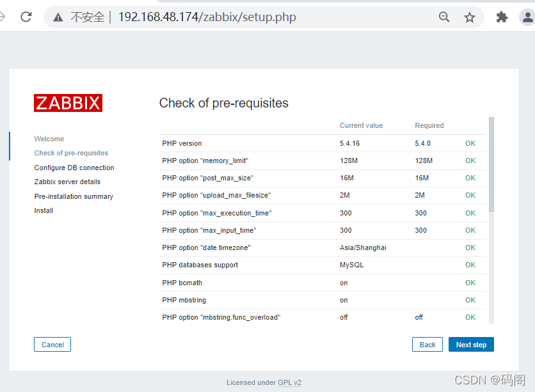Click the not-secure warning triangle icon
This screenshot has width=535, height=392.
pyautogui.click(x=58, y=17)
